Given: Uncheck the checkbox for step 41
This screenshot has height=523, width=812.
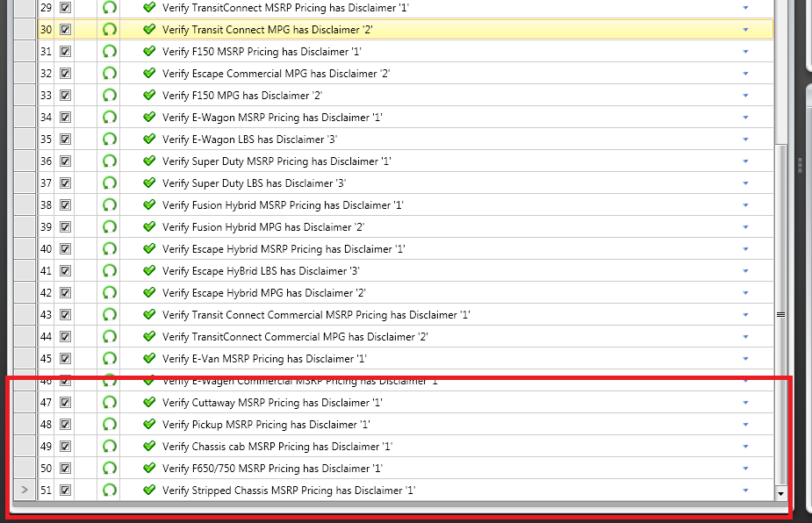Looking at the screenshot, I should (x=65, y=271).
